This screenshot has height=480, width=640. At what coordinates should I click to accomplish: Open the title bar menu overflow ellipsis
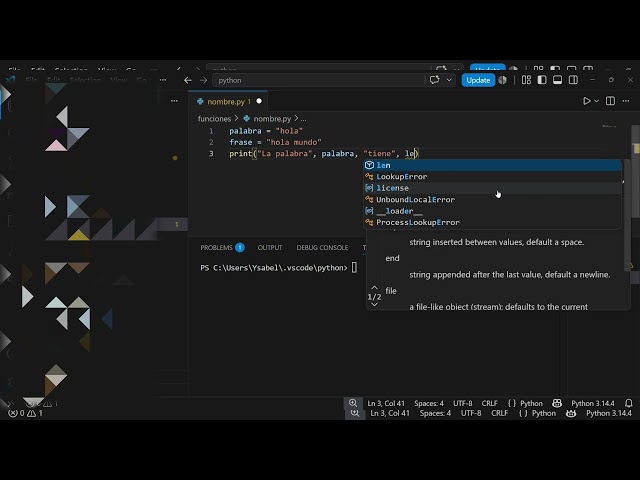[163, 80]
